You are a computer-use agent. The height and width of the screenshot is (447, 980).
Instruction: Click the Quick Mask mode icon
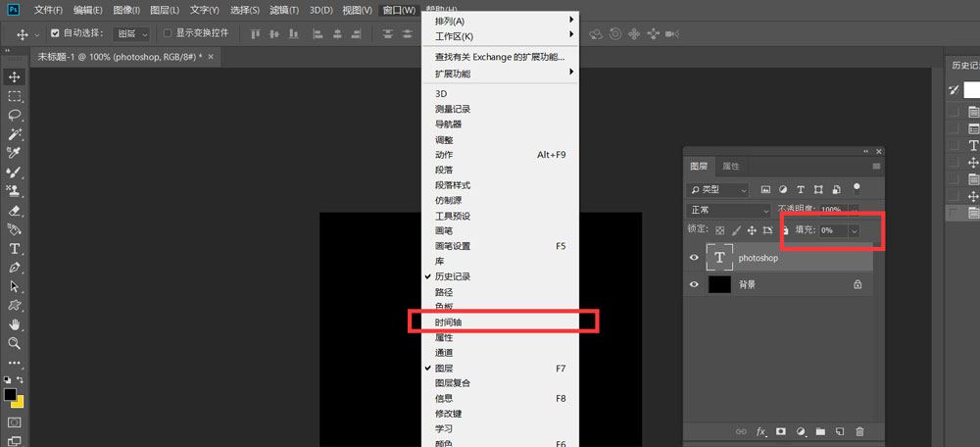(x=14, y=422)
